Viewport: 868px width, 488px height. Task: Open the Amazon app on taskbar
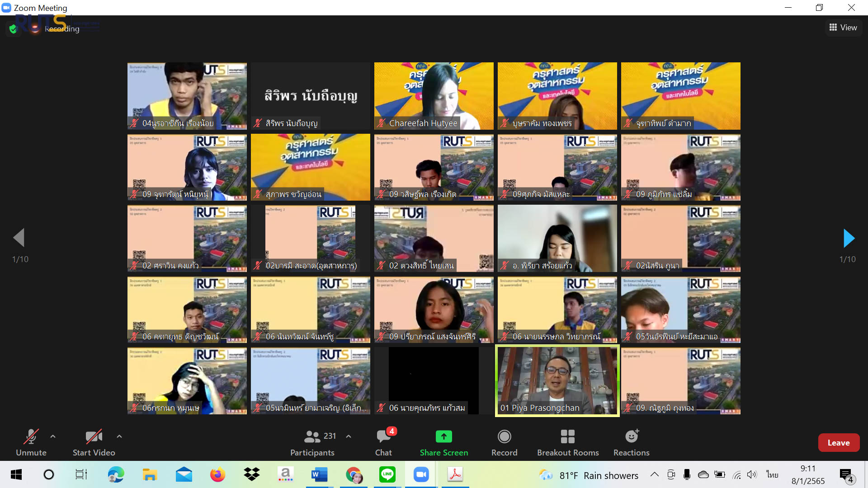coord(285,474)
